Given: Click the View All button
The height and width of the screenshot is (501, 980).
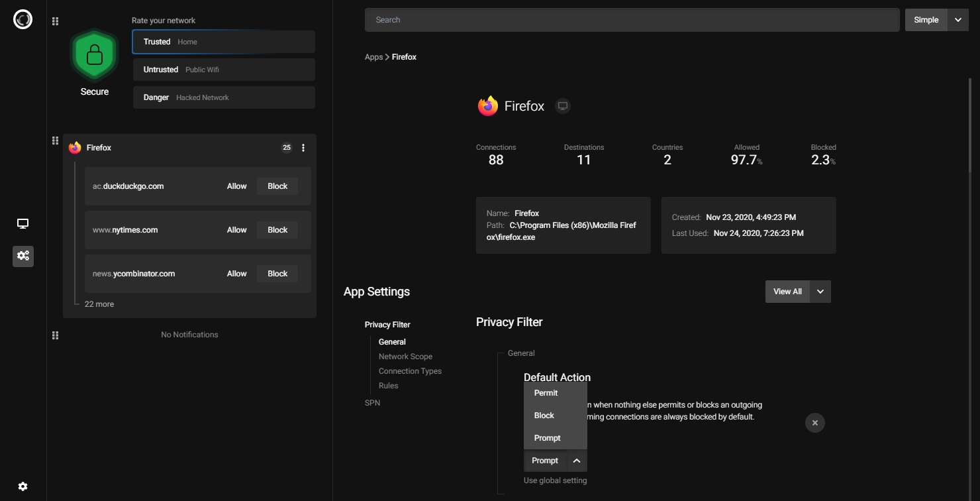Looking at the screenshot, I should coord(787,292).
